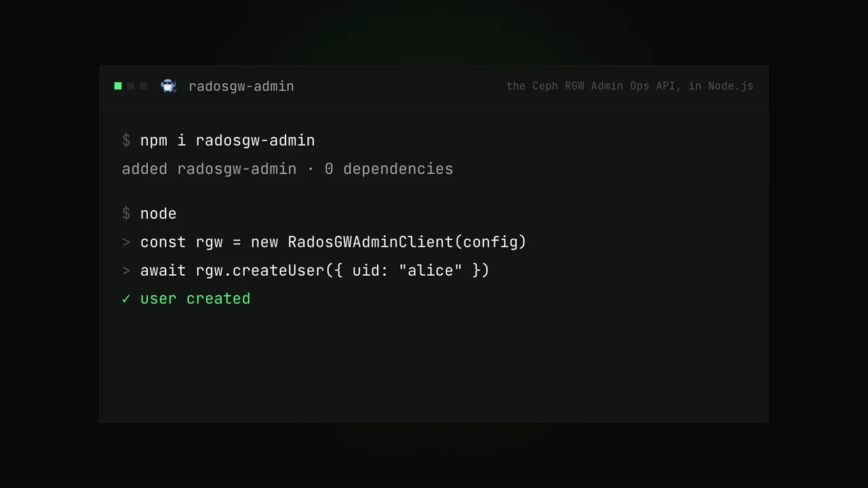Click the Ceph RGW Admin Ops API tagline
Screen dimensions: 868x488
pyautogui.click(x=630, y=86)
